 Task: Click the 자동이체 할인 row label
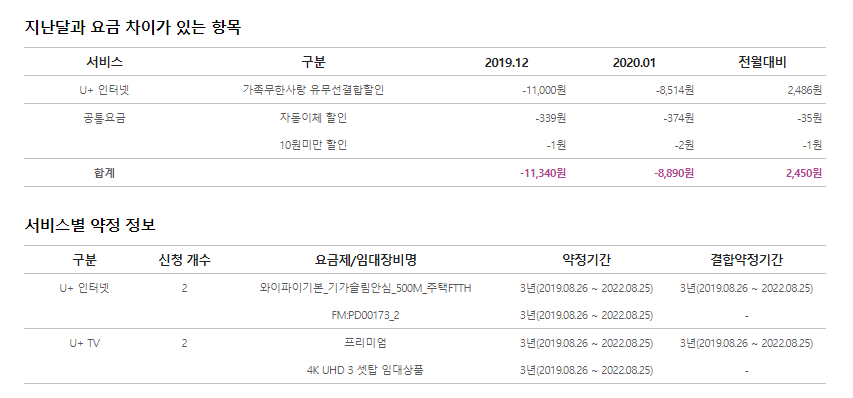click(x=313, y=117)
